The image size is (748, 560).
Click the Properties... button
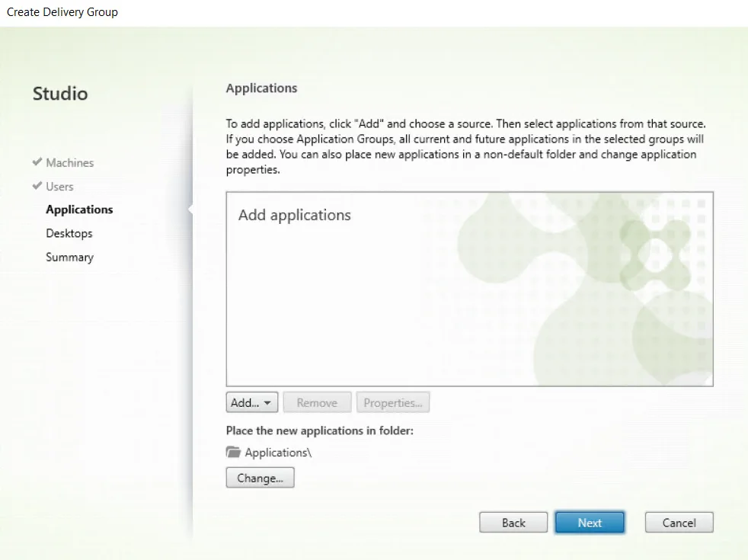(x=392, y=402)
